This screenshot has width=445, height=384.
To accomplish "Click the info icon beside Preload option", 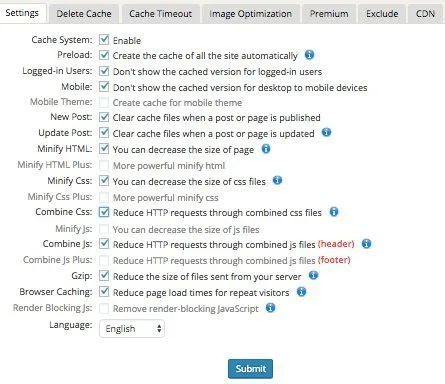I will coord(309,55).
